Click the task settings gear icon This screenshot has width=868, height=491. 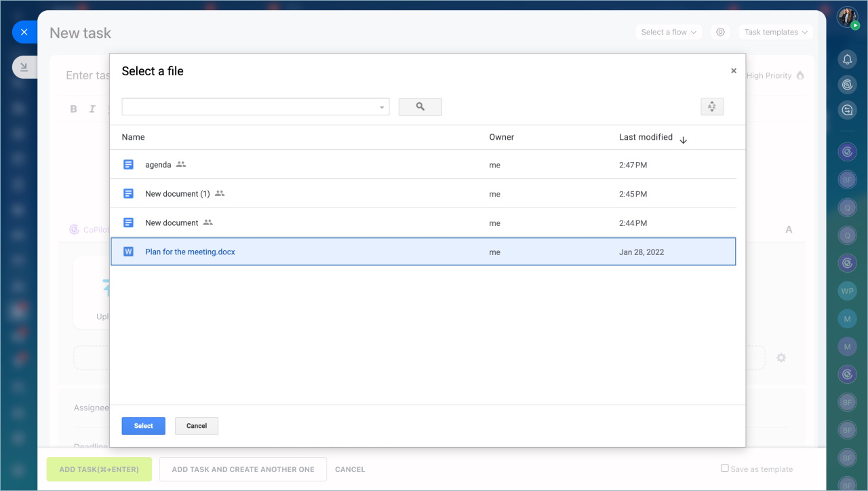coord(721,32)
